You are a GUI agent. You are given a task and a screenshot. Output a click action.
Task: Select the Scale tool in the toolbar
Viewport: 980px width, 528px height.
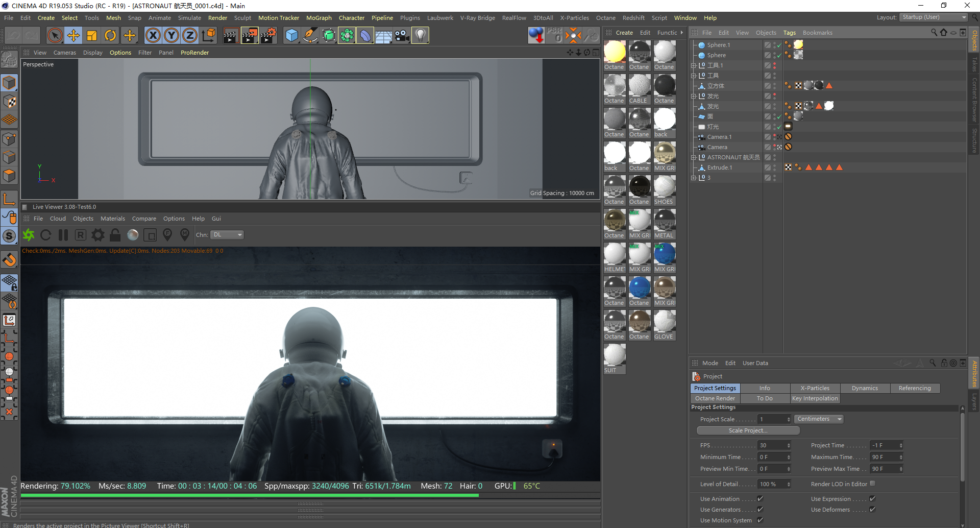point(92,35)
